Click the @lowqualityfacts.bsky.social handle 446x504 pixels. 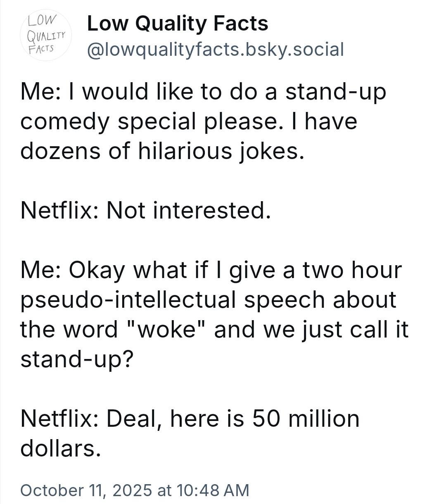coord(215,50)
